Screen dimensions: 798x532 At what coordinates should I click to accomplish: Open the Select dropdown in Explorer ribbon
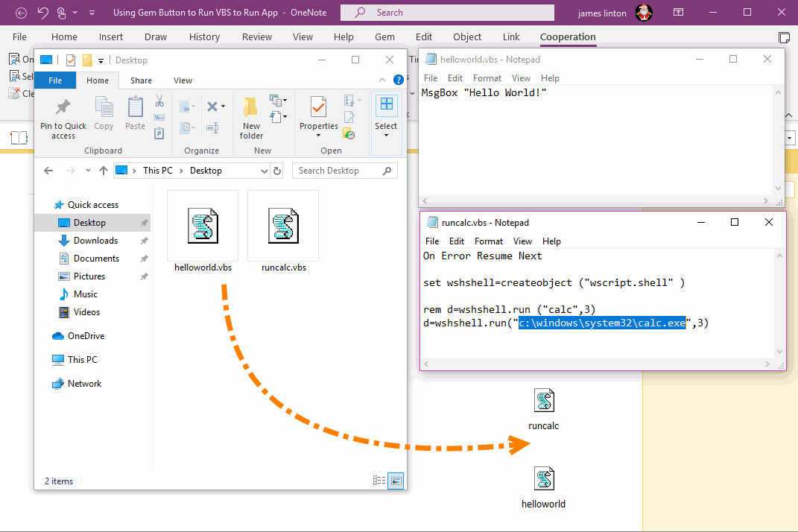(x=386, y=118)
